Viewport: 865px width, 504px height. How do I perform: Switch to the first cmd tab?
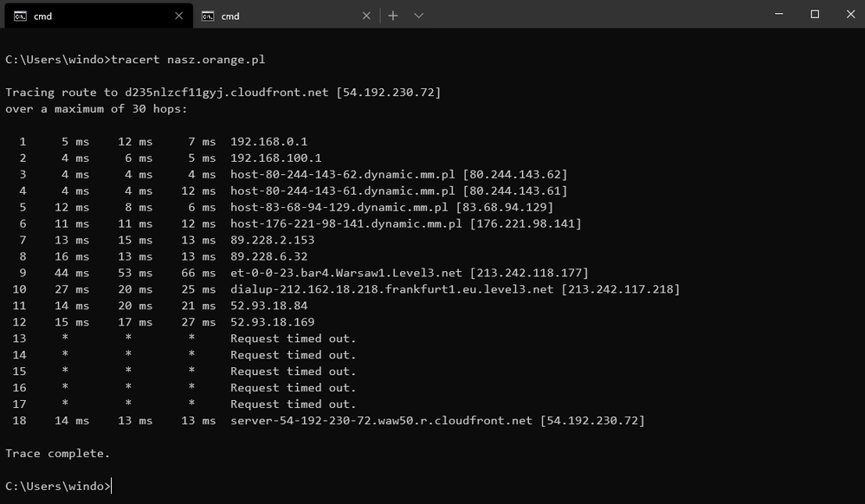coord(95,16)
